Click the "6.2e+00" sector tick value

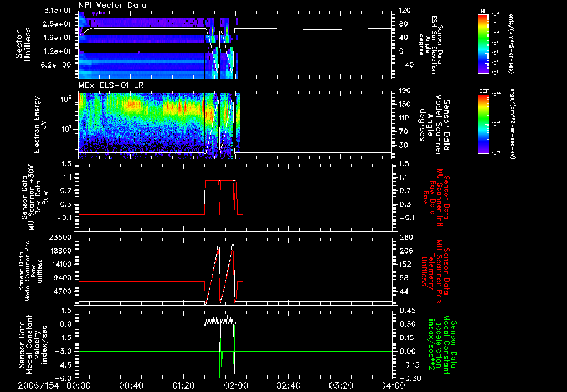point(57,65)
